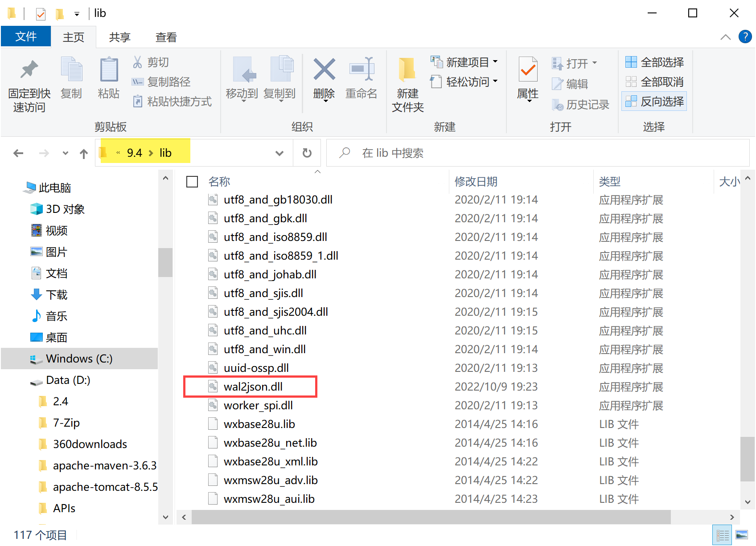Click the navigation pane scrollbar thumb
756x546 pixels.
pos(165,262)
